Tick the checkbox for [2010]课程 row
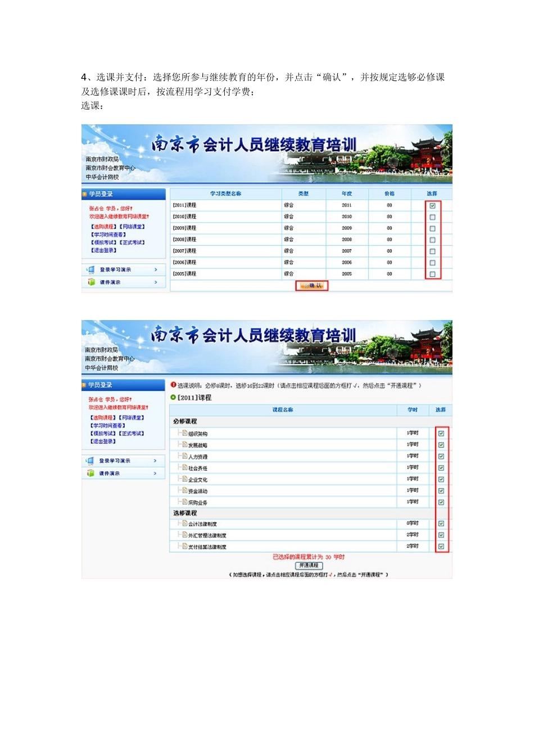This screenshot has height=756, width=534. click(432, 217)
